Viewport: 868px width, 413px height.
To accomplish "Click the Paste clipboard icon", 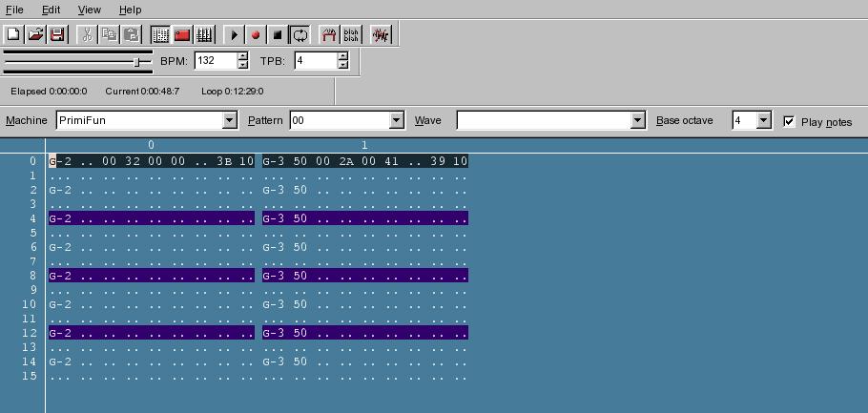I will coord(132,35).
